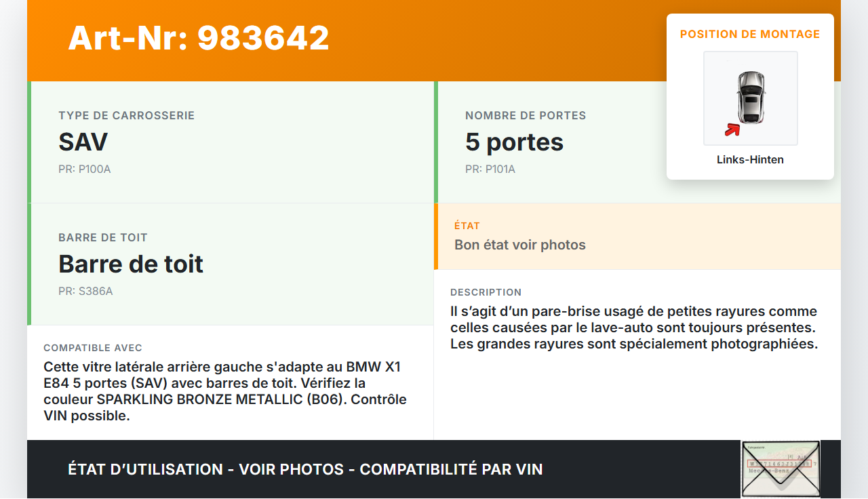This screenshot has height=499, width=868.
Task: Click the DESCRIPTION heading
Action: pos(486,292)
